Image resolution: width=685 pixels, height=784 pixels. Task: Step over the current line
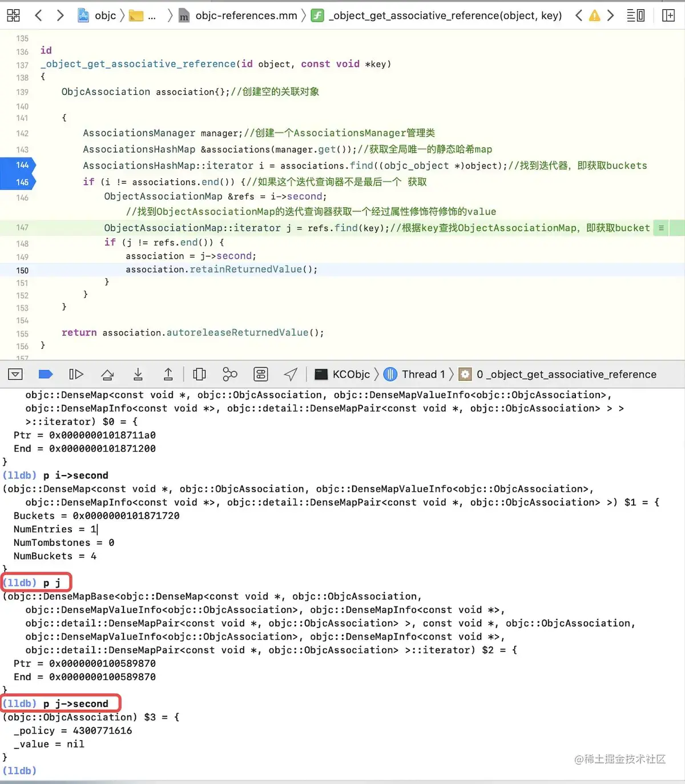(107, 374)
